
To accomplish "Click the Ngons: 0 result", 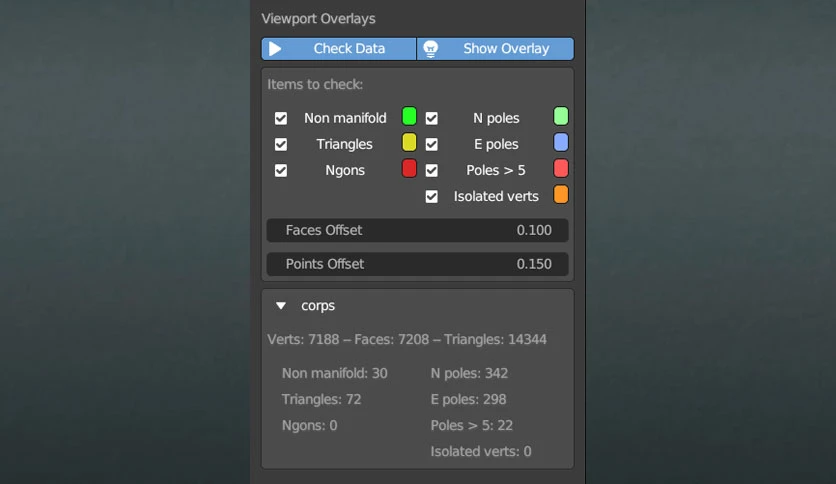I will pyautogui.click(x=310, y=425).
